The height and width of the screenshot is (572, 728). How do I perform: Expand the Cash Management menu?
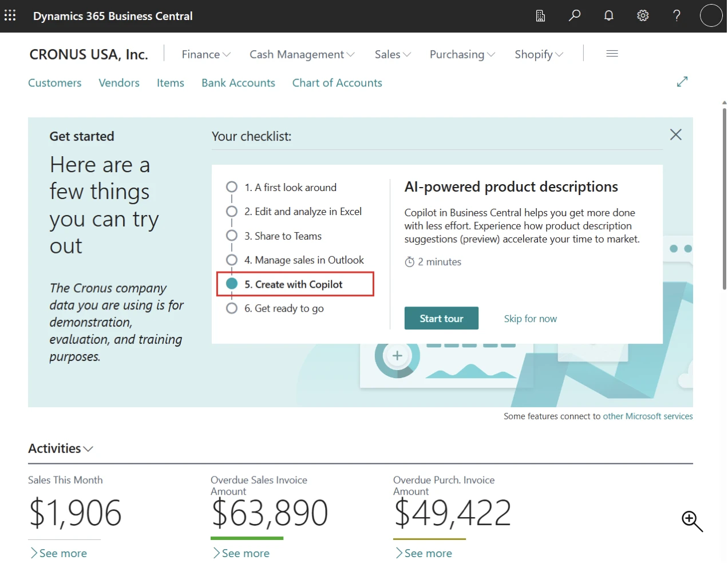click(x=302, y=54)
